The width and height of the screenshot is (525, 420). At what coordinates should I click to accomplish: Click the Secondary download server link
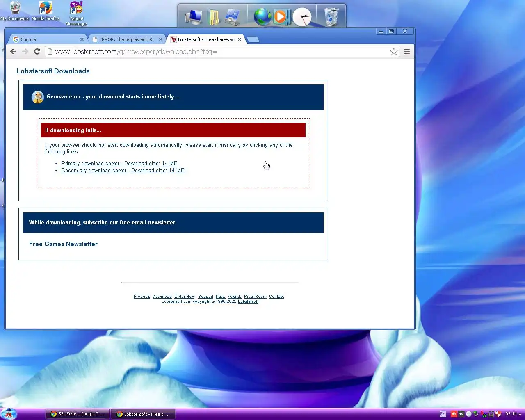123,170
